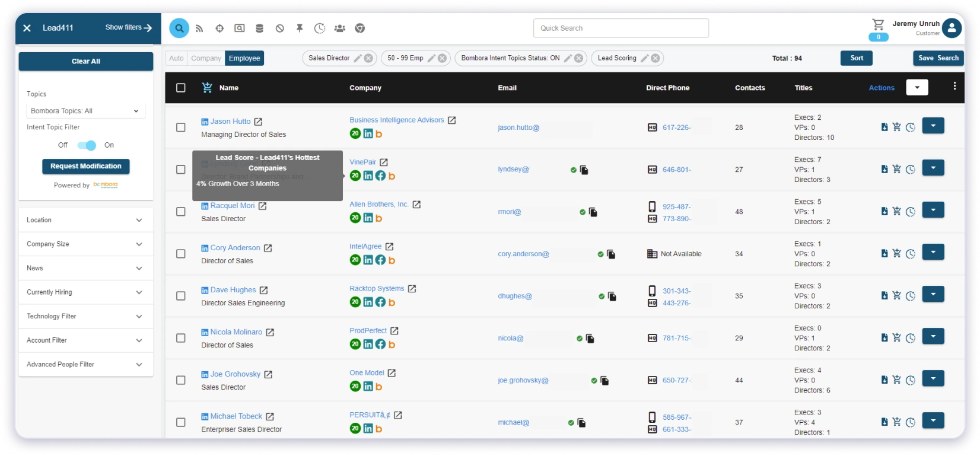Open the people group icon in toolbar

(339, 28)
